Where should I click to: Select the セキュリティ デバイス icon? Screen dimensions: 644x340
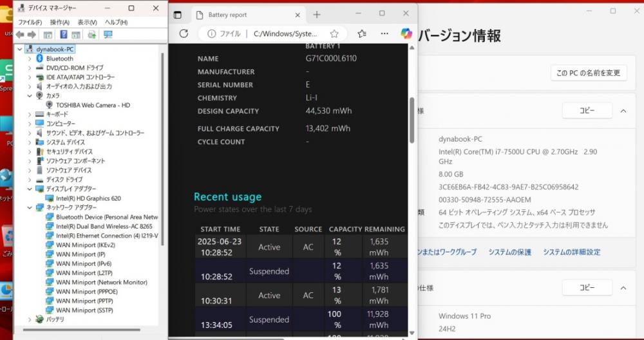click(x=39, y=151)
